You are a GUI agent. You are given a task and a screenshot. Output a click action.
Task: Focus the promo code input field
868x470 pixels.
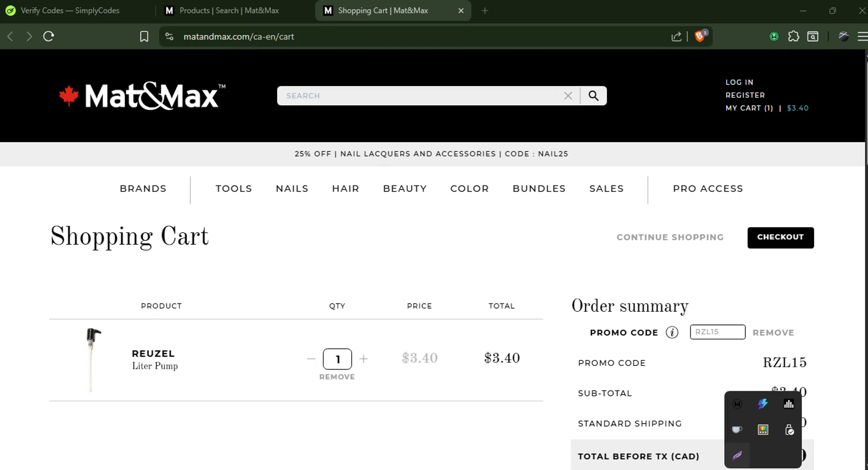[718, 332]
